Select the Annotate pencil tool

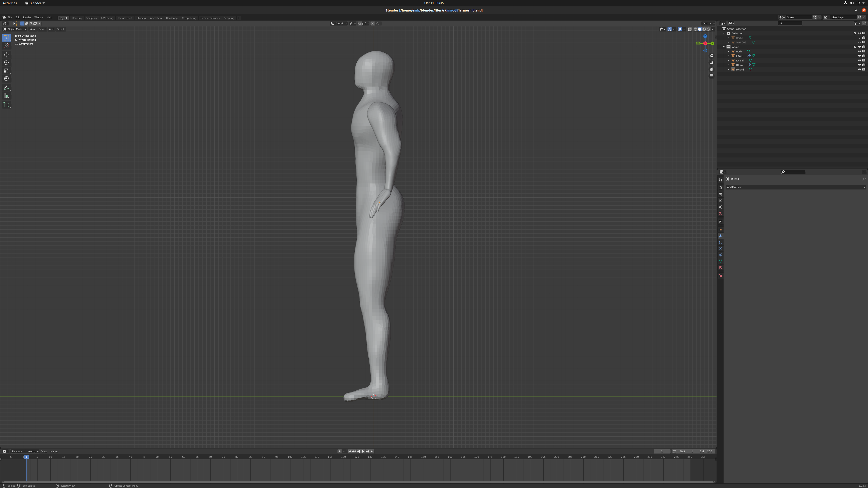pyautogui.click(x=6, y=88)
